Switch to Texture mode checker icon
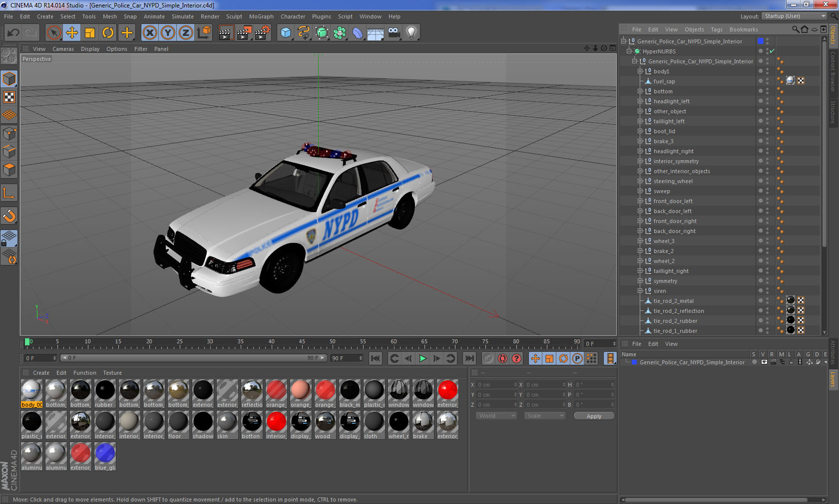 coord(9,97)
